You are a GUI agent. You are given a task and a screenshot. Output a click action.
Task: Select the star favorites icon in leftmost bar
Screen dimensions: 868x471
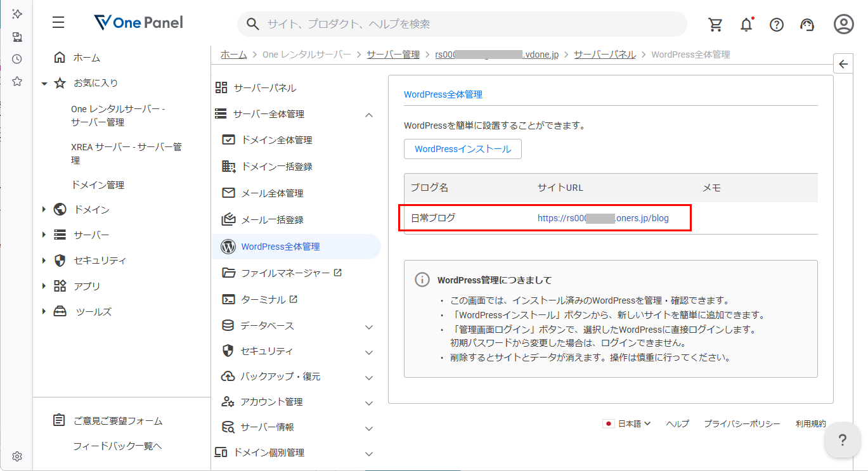pyautogui.click(x=16, y=81)
